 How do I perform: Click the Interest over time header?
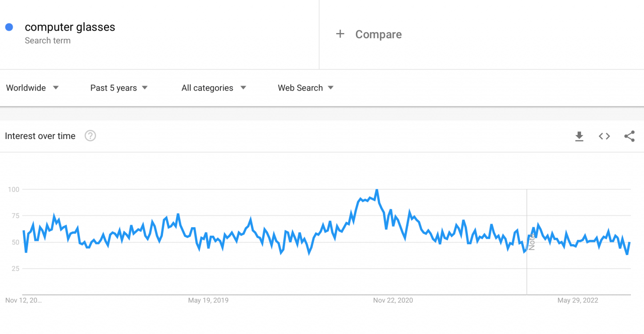click(40, 136)
